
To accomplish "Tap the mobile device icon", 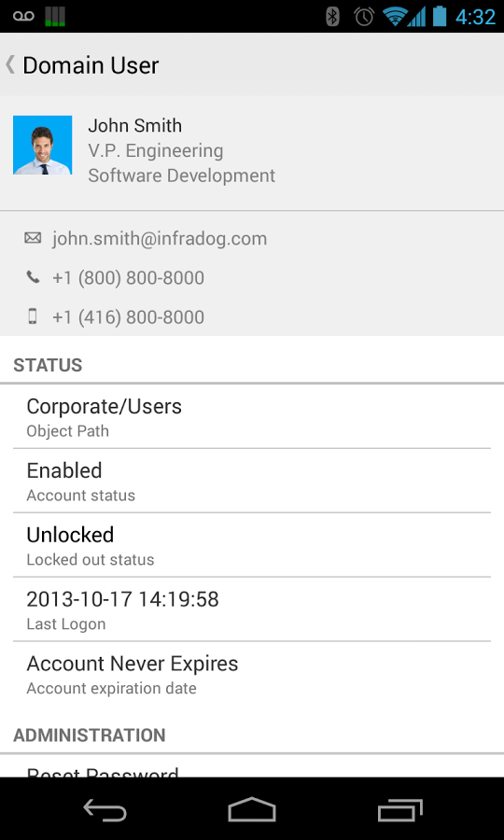I will (x=33, y=316).
